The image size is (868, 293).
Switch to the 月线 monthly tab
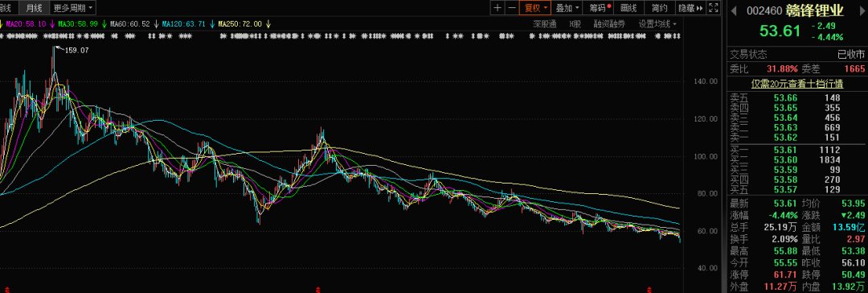point(34,8)
